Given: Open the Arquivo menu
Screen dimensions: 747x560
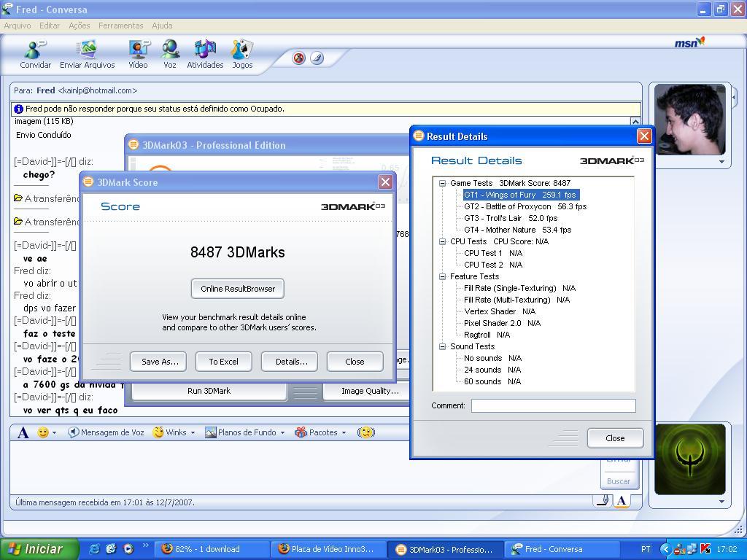Looking at the screenshot, I should [x=18, y=26].
